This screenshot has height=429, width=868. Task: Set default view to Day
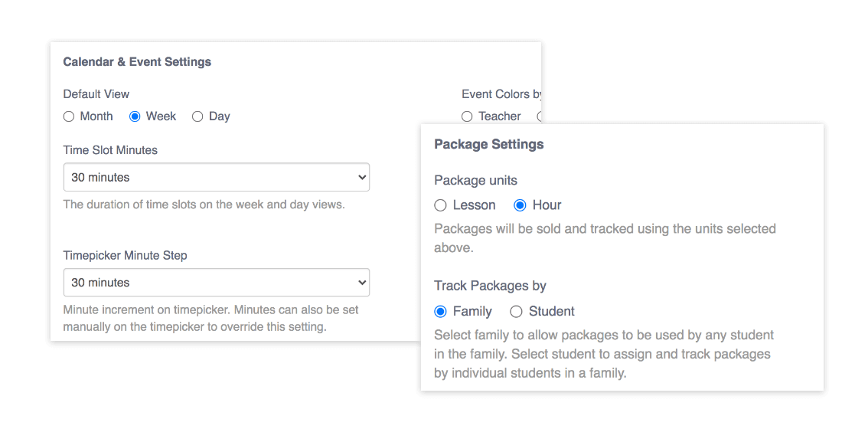click(x=197, y=116)
